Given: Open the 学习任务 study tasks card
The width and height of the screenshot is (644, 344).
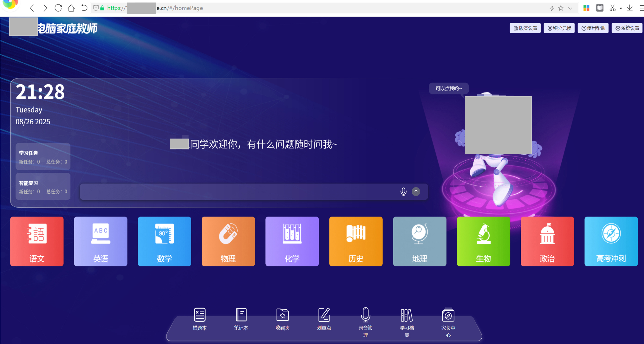Looking at the screenshot, I should pos(43,156).
